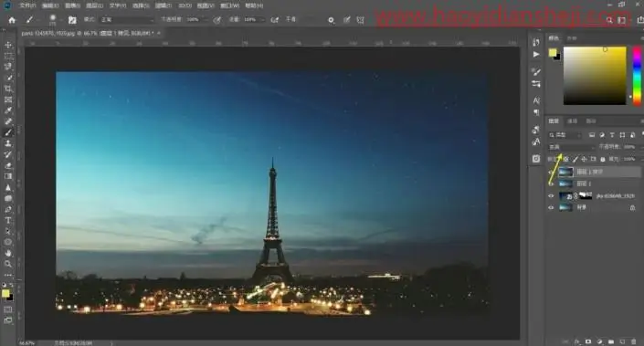Screen dimensions: 644x346
Task: Select the Eyedropper tool
Action: (8, 110)
